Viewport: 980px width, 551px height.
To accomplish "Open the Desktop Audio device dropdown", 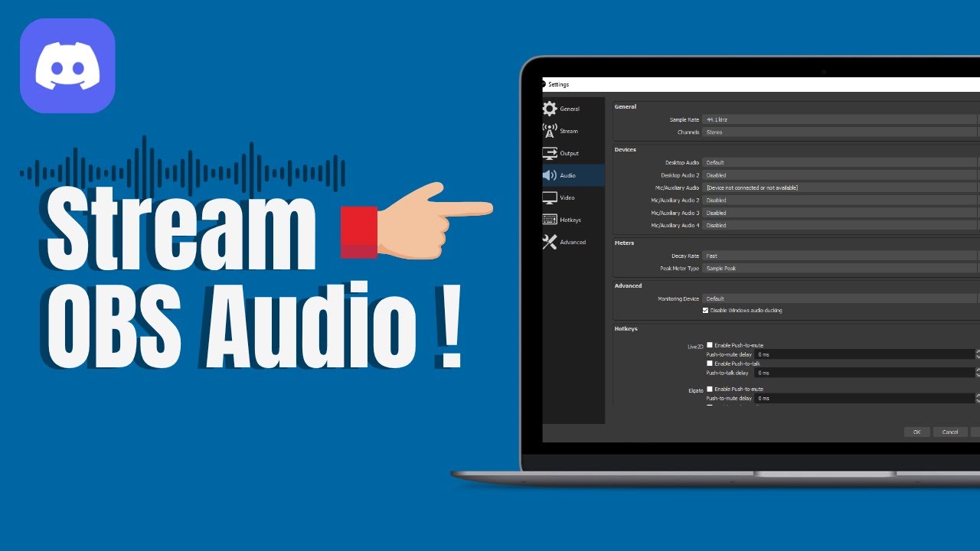I will click(841, 162).
